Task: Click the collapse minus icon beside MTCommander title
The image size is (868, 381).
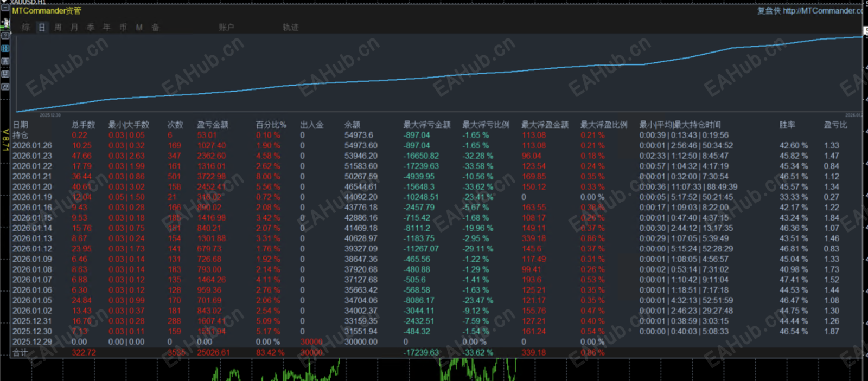Action: click(x=5, y=8)
